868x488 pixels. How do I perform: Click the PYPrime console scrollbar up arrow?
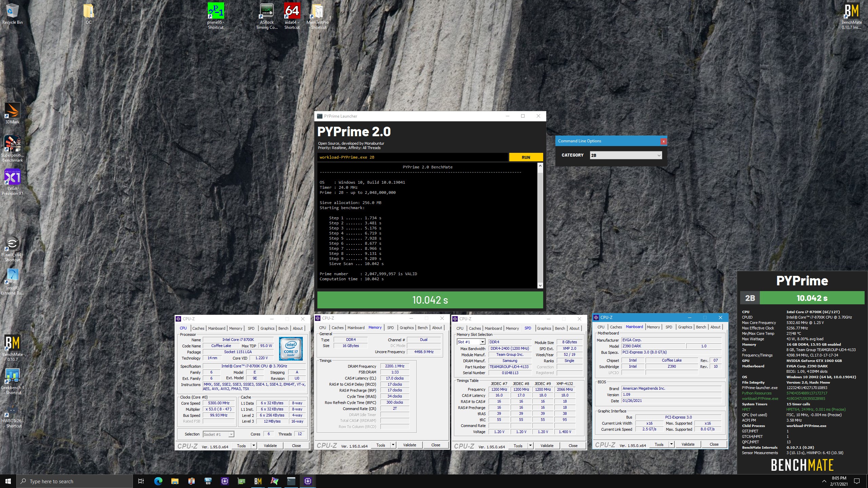540,166
